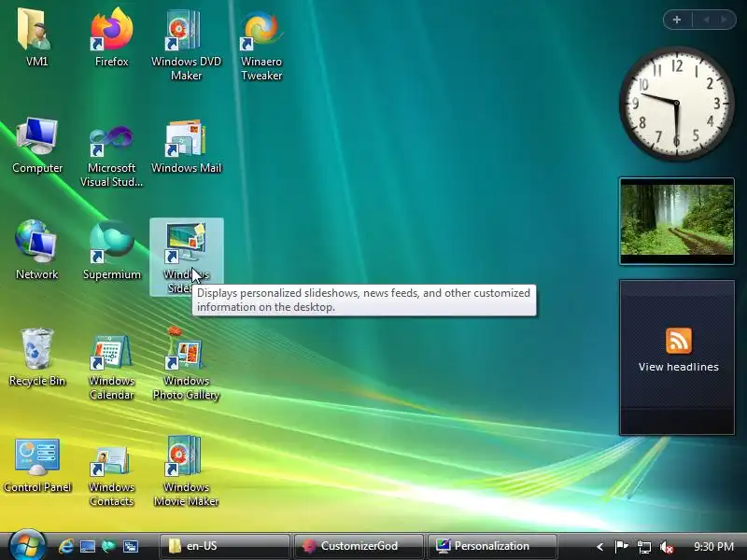Launch Supermium from the Quick Launch bar
This screenshot has height=560, width=747.
coord(108,546)
